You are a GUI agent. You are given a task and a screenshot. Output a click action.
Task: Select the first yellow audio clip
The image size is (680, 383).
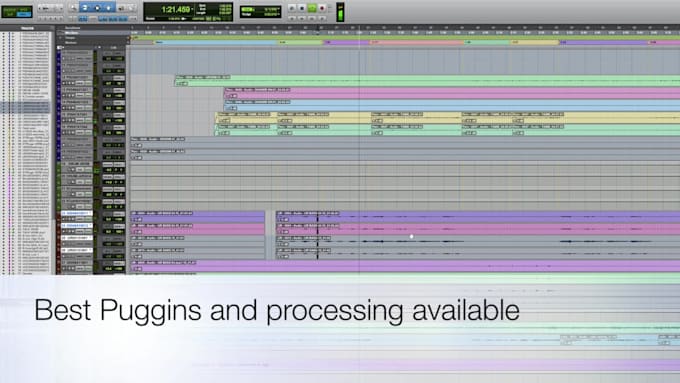[x=246, y=118]
